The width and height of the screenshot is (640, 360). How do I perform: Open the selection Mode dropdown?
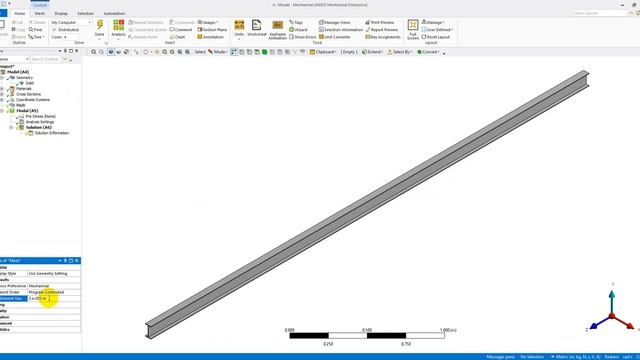(x=217, y=52)
